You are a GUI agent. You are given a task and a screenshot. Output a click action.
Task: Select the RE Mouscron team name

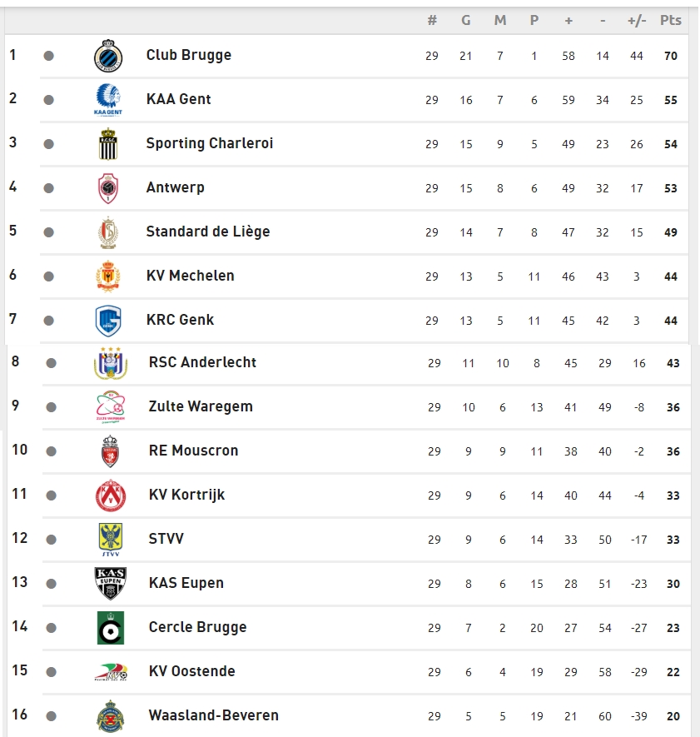194,451
